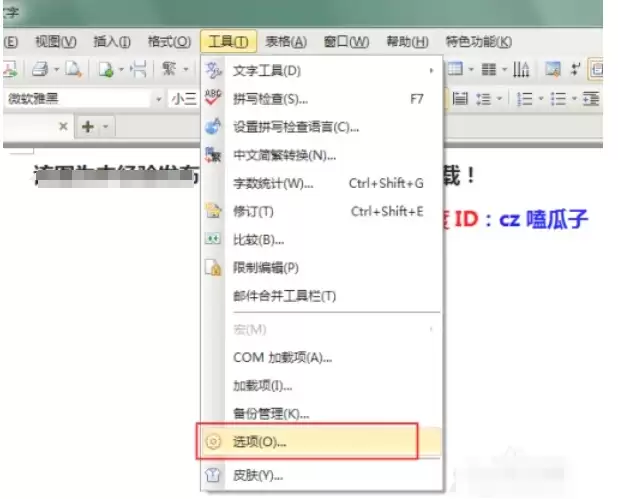Click the 繁 Chinese conversion toolbar icon

click(169, 69)
